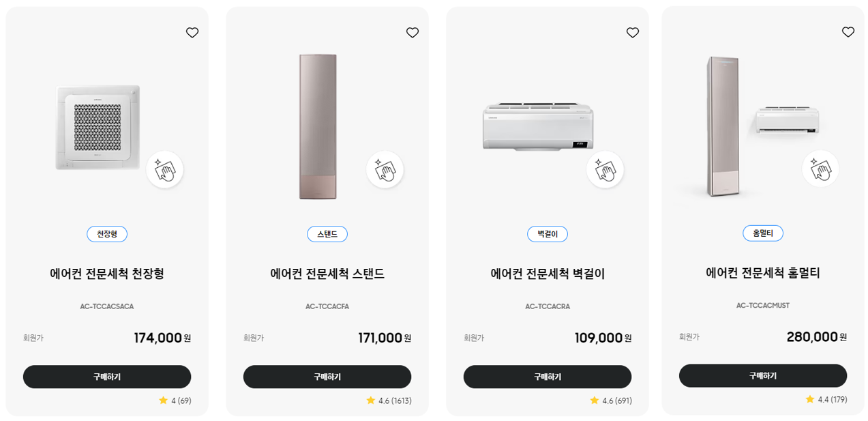The width and height of the screenshot is (868, 421).
Task: Click 구매하기 on the 280,000원 product
Action: 763,375
